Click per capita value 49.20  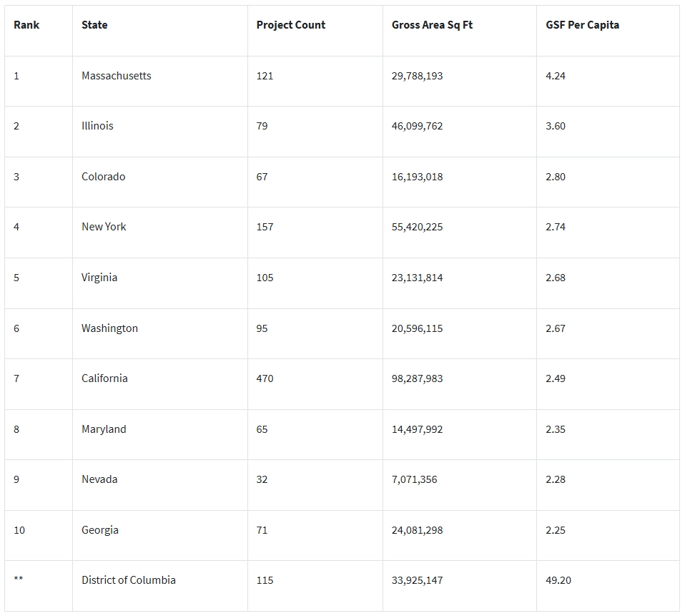tap(558, 581)
